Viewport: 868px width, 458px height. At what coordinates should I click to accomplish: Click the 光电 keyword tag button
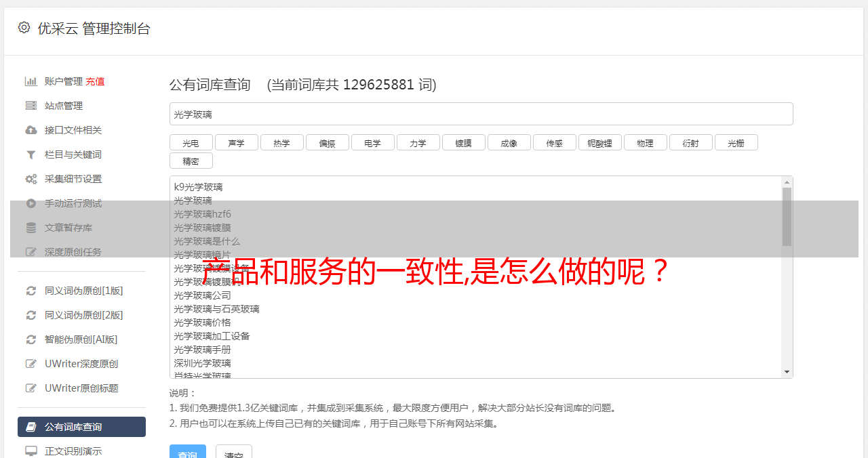click(191, 142)
